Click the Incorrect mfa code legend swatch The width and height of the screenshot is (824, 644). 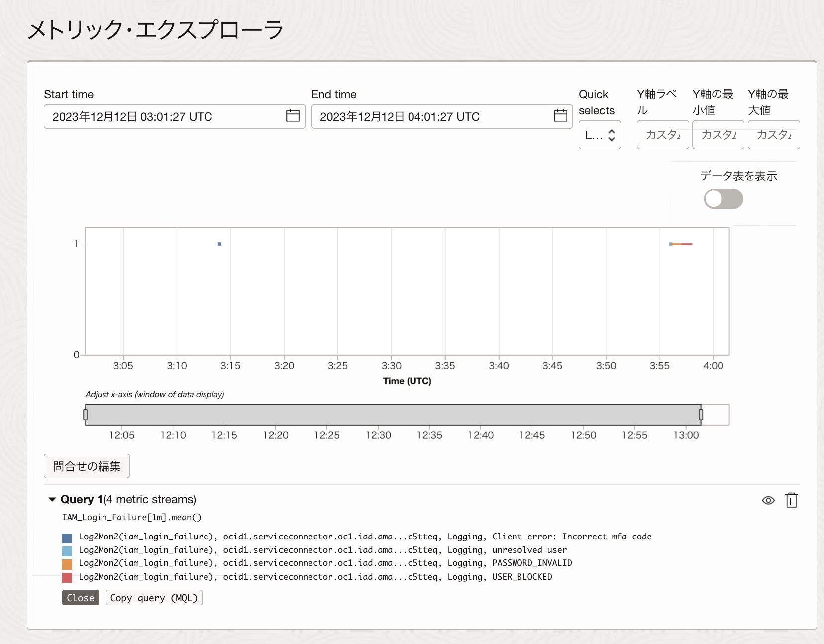pyautogui.click(x=67, y=538)
